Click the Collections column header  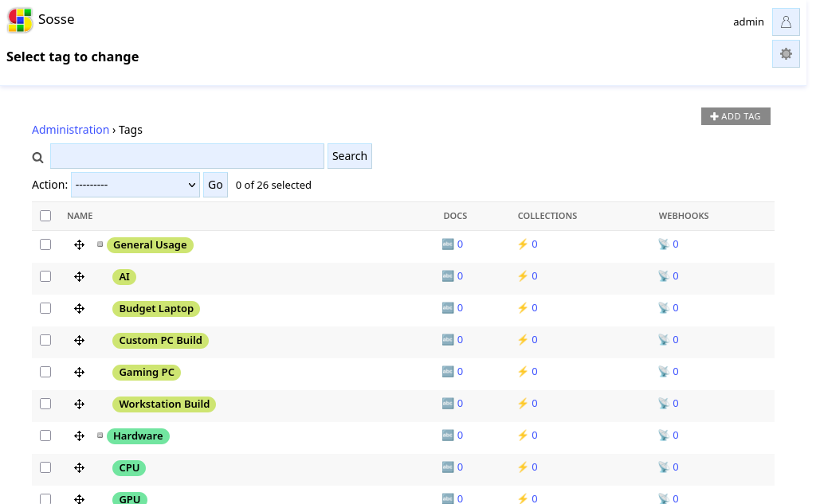pos(547,216)
